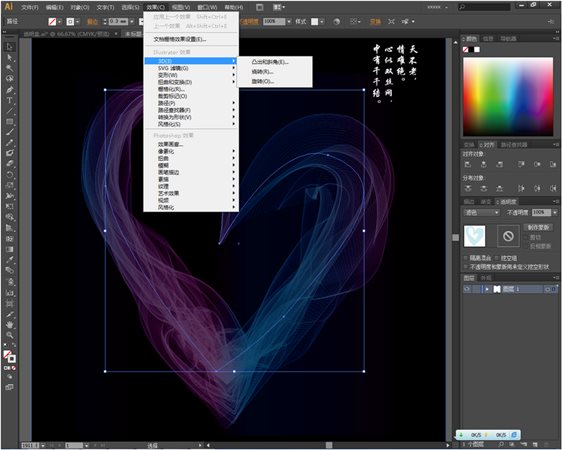The image size is (562, 450).
Task: Select the Zoom magnifier tool
Action: [9, 335]
